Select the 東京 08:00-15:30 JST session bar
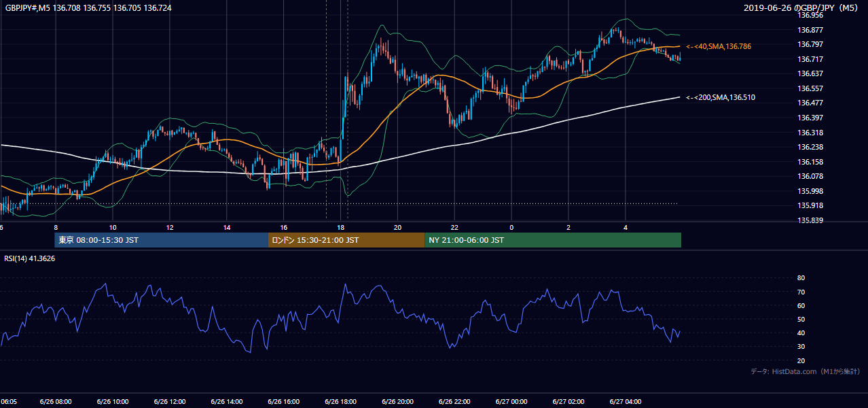 coord(162,240)
